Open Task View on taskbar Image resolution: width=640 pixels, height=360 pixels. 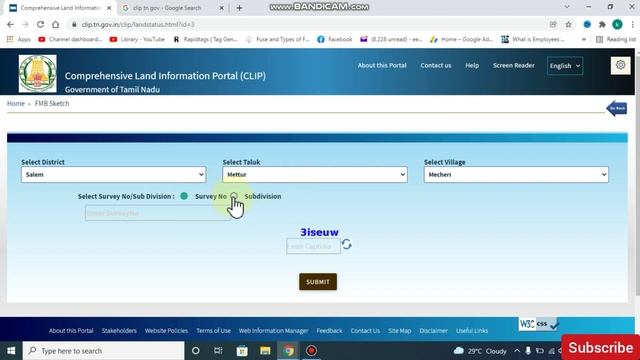pyautogui.click(x=218, y=351)
